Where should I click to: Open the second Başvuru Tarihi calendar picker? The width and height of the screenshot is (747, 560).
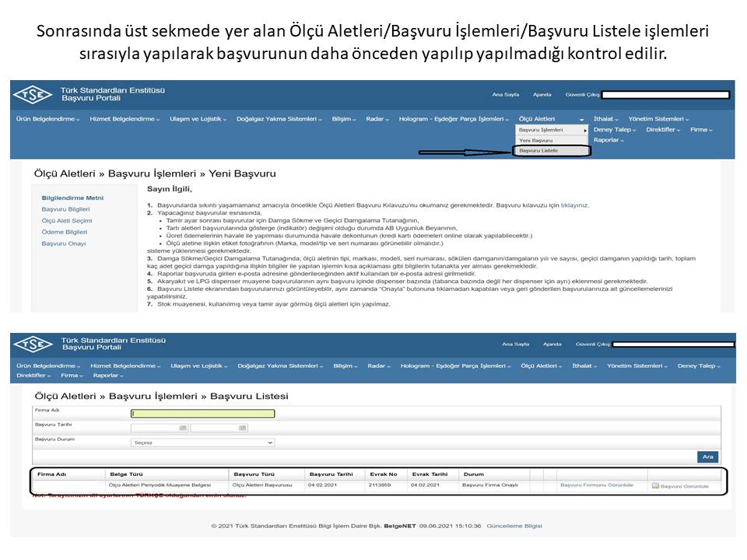tap(242, 428)
